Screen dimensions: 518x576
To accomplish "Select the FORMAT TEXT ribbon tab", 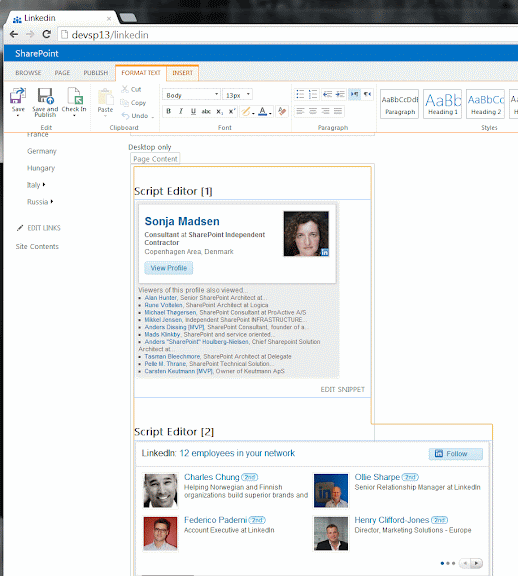I will tap(141, 73).
